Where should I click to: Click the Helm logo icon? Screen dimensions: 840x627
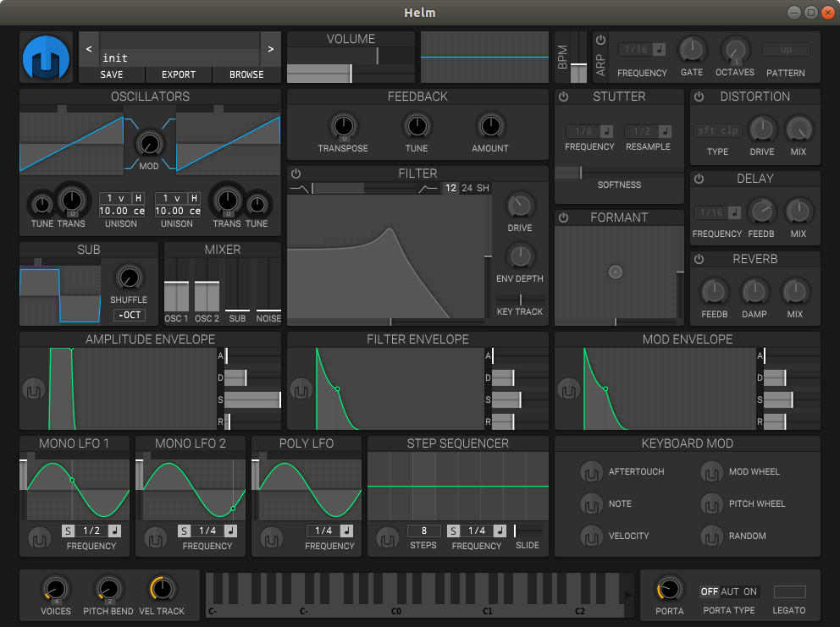[46, 58]
